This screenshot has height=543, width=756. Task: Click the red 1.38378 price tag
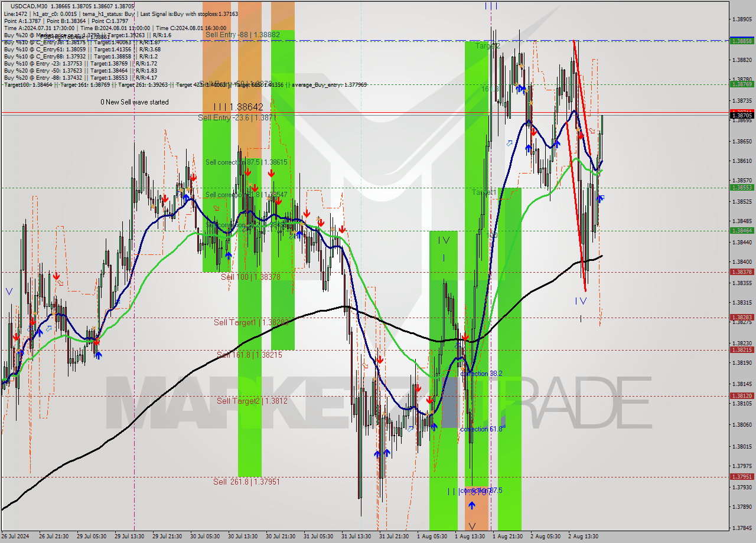point(742,272)
